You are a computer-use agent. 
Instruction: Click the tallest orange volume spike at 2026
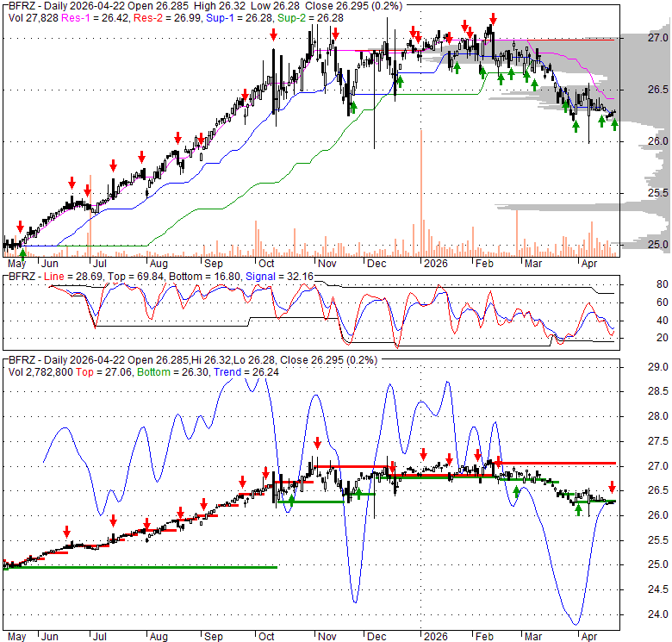[421, 193]
